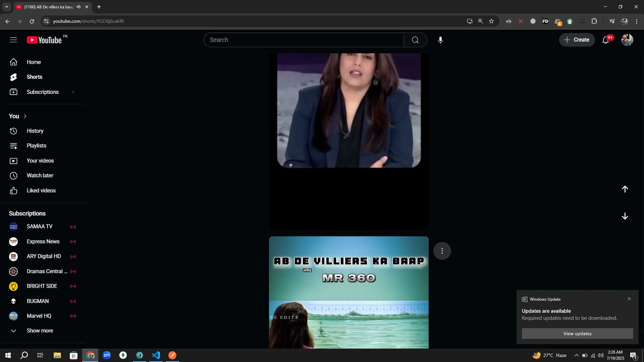
Task: Open the Short's three-dot more options
Action: click(x=442, y=251)
